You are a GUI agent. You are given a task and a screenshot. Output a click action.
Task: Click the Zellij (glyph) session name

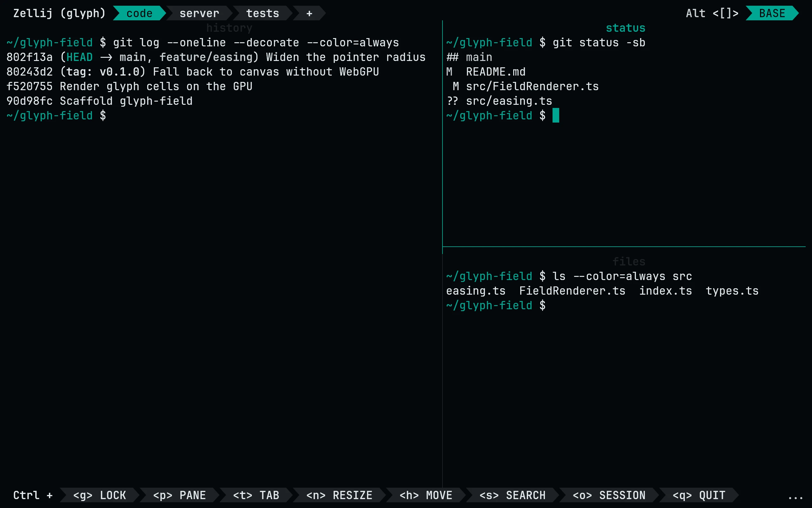pyautogui.click(x=59, y=13)
